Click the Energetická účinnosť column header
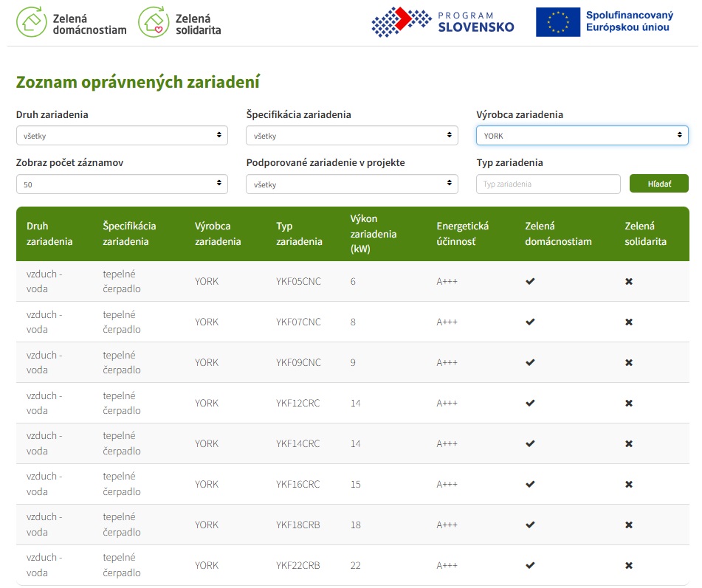The image size is (702, 588). point(463,234)
